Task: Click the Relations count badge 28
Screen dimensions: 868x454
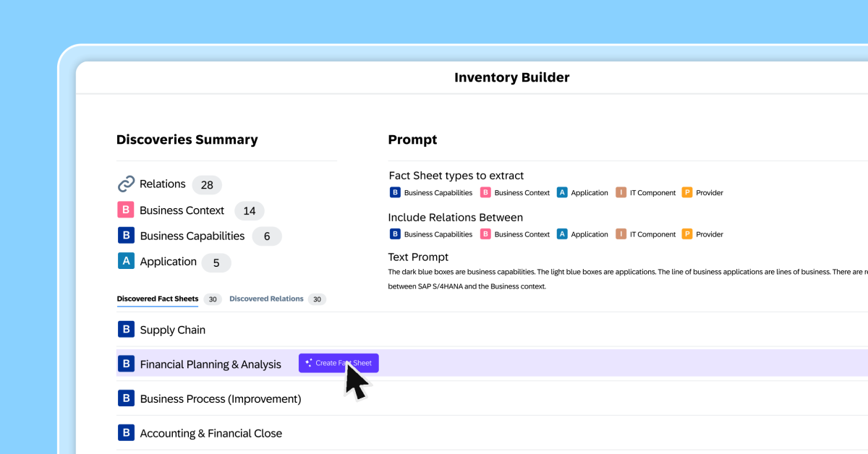Action: coord(207,185)
